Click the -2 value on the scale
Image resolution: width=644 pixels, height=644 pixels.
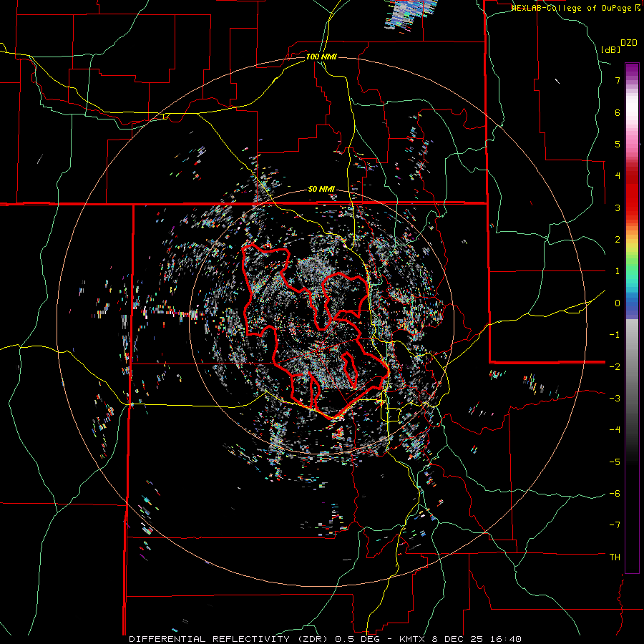click(615, 366)
